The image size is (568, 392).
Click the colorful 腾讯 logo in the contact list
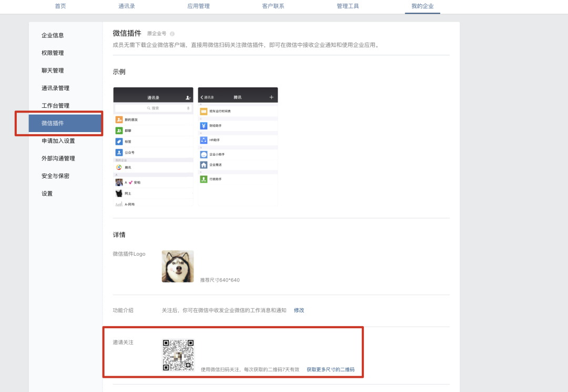click(x=119, y=167)
